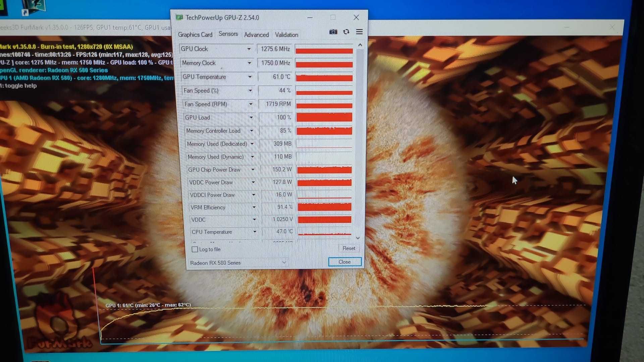644x362 pixels.
Task: Click the 110 MB dynamic memory value
Action: pos(282,157)
